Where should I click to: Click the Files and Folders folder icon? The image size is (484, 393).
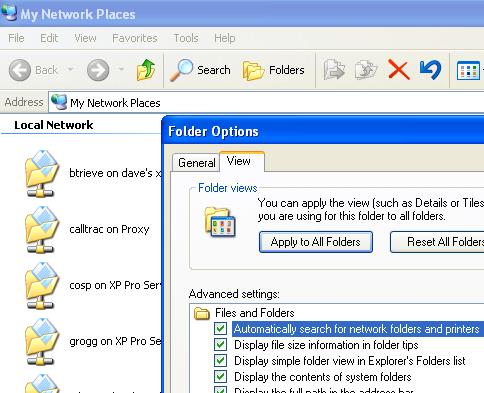[x=202, y=313]
